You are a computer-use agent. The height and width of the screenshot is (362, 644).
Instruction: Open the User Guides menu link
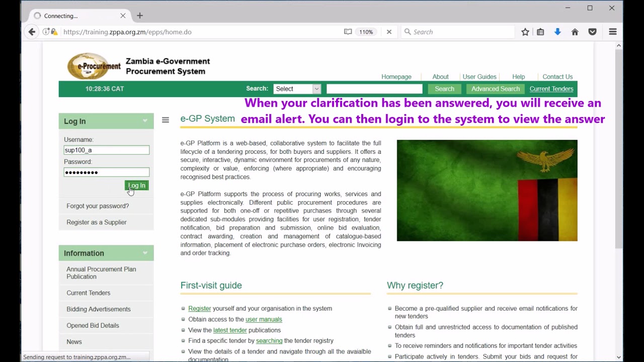point(479,77)
